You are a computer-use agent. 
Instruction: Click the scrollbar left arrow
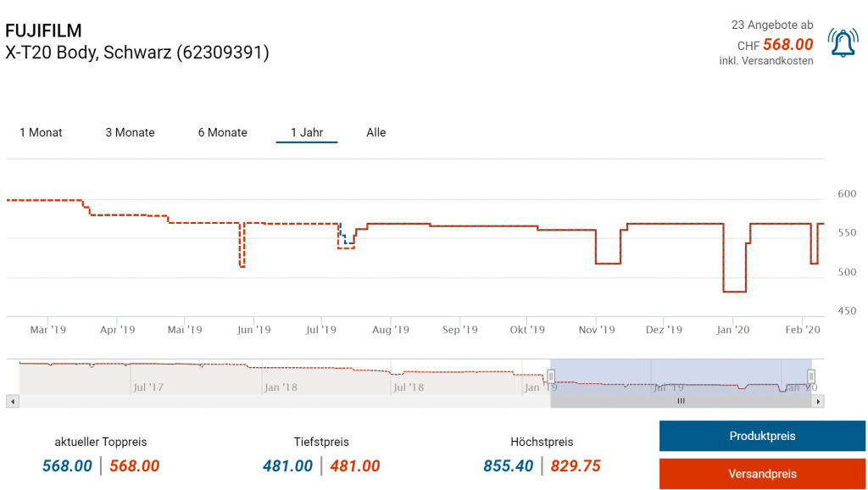12,401
